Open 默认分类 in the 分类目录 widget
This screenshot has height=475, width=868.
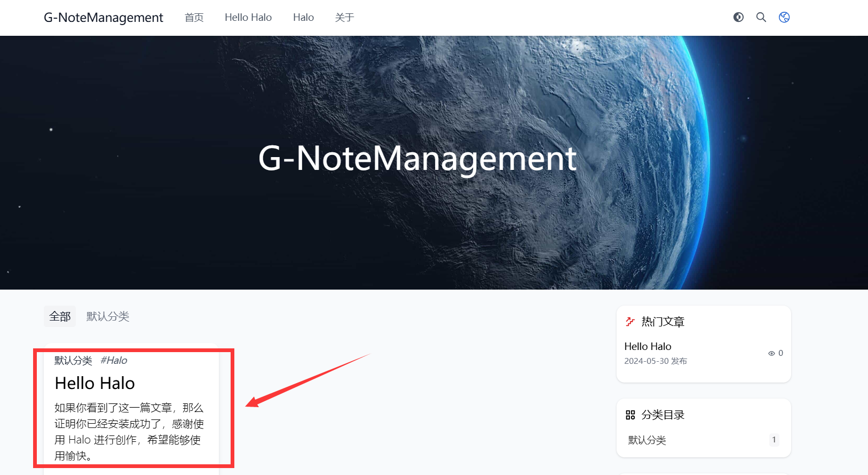pos(647,440)
